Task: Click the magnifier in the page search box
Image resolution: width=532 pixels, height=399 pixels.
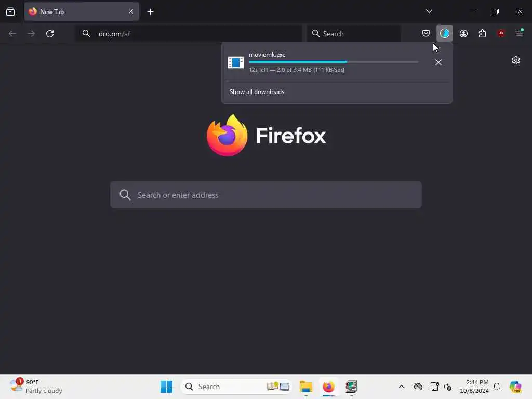Action: tap(125, 195)
